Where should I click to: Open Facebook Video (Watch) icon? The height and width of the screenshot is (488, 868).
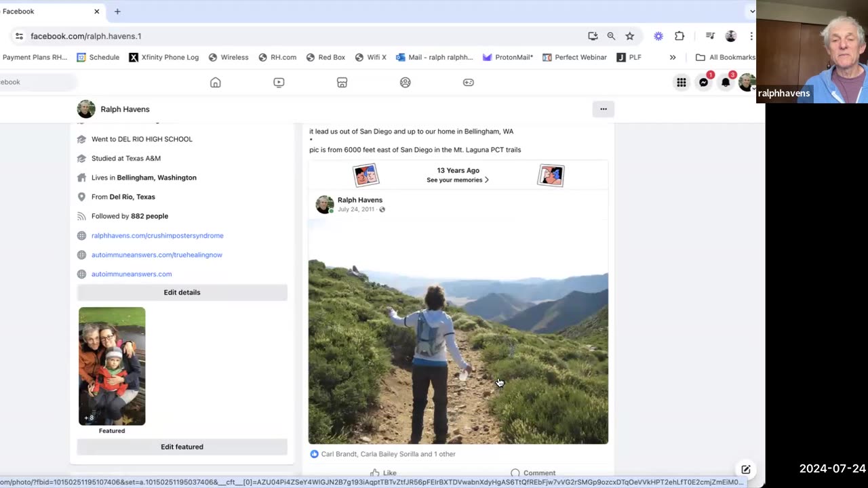[x=279, y=83]
